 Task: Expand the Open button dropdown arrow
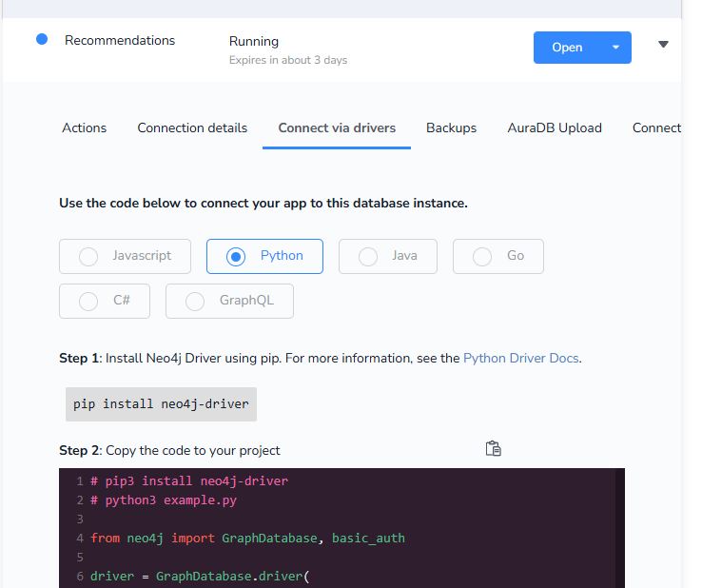coord(616,47)
